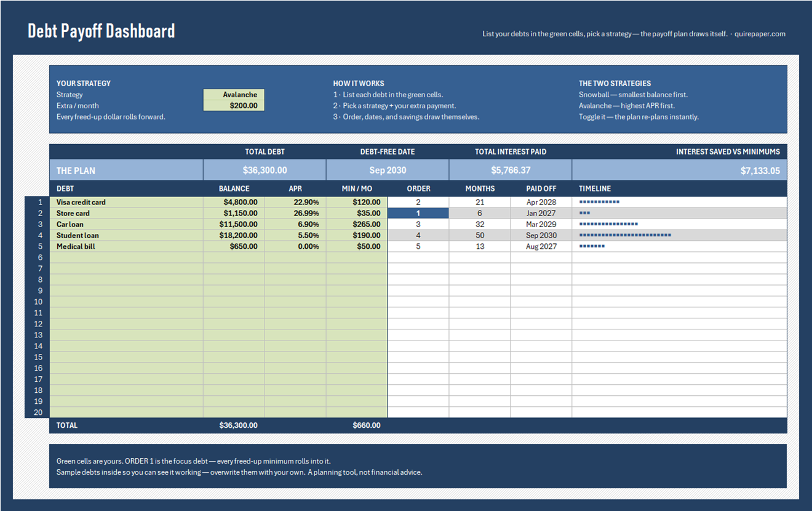
Task: Select the Debt Payoff Dashboard title
Action: [x=101, y=31]
